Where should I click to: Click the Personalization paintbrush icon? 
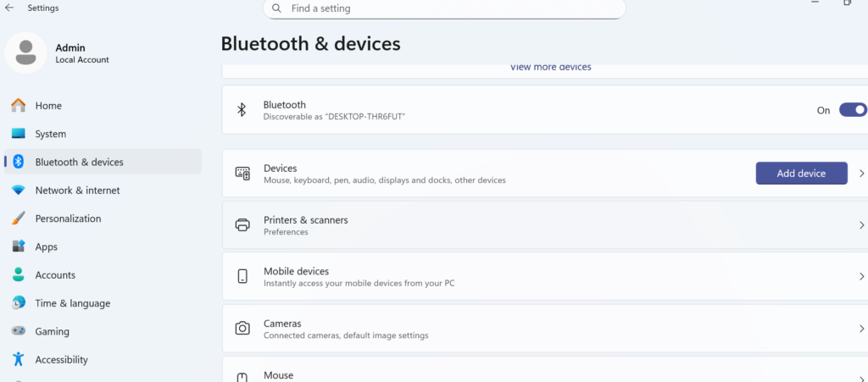point(19,219)
